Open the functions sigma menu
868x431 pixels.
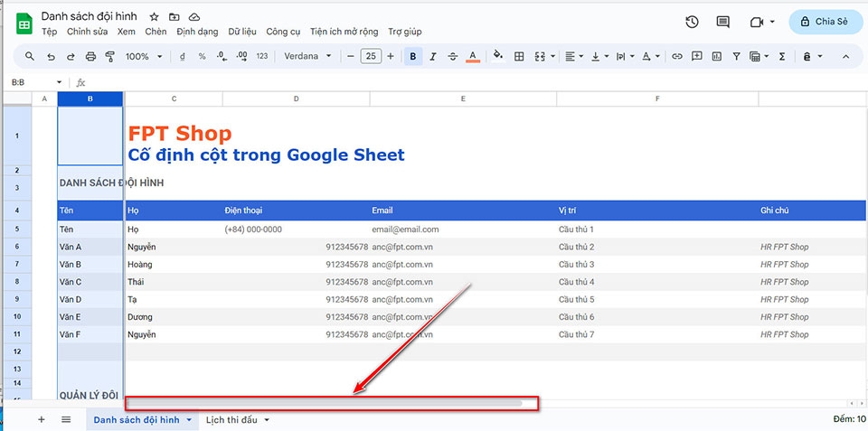(x=782, y=56)
